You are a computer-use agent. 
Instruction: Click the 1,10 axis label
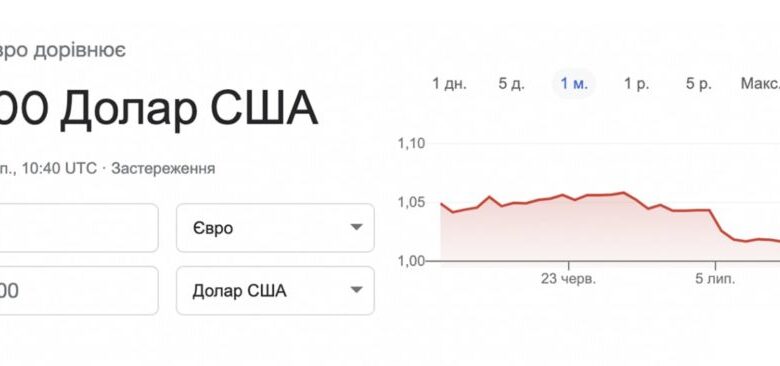pos(411,144)
